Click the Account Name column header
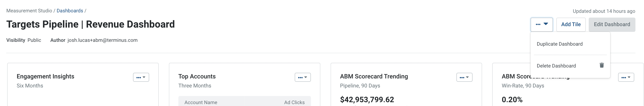The width and height of the screenshot is (644, 106). pos(201,102)
